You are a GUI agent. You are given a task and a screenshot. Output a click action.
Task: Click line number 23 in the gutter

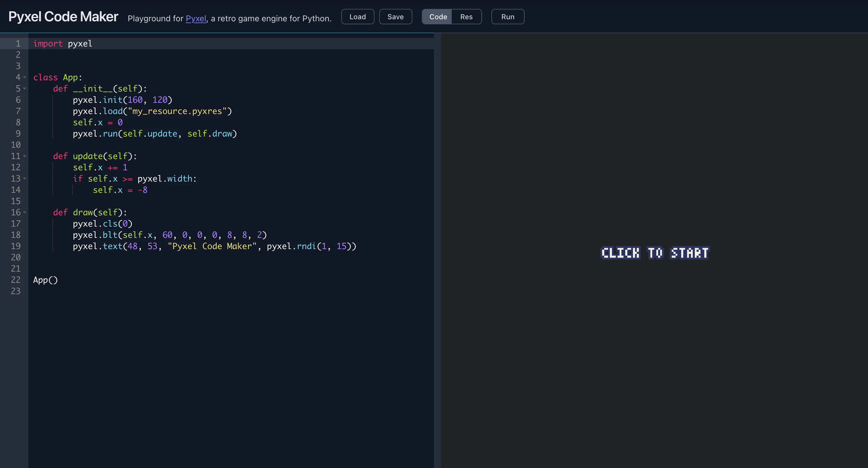15,291
